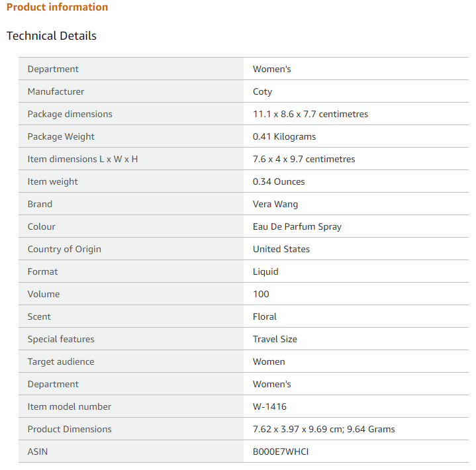Click the item model number W-1416
This screenshot has height=470, width=476.
coord(269,406)
